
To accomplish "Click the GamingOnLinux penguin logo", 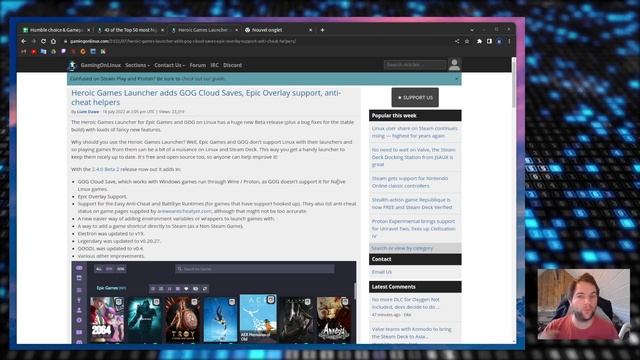I will point(73,65).
